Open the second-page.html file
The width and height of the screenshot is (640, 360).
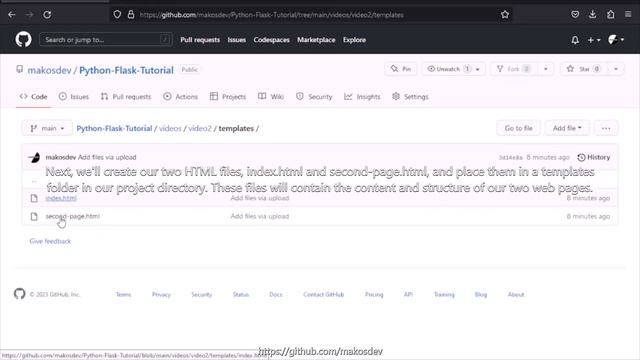point(73,216)
